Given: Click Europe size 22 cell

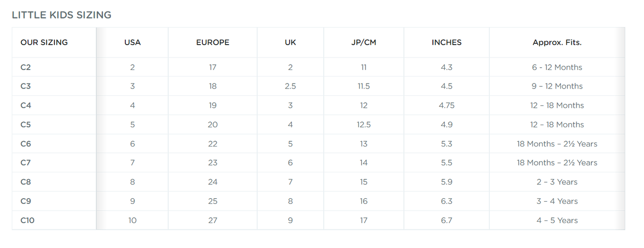Looking at the screenshot, I should point(213,144).
